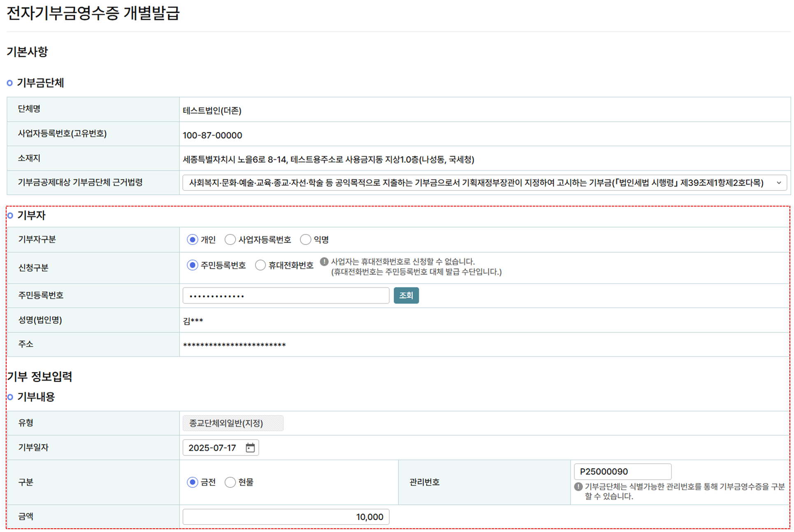Click the 조회 lookup button
The height and width of the screenshot is (532, 794).
406,295
